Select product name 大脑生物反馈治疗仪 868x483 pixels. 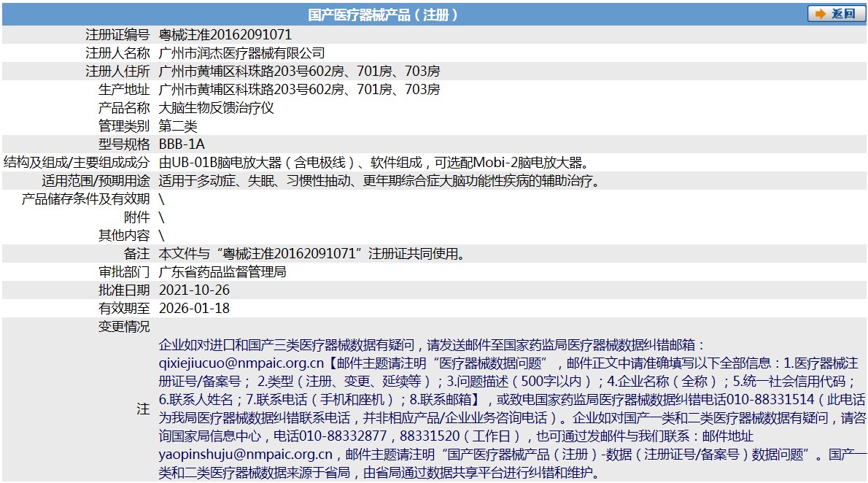coord(217,107)
